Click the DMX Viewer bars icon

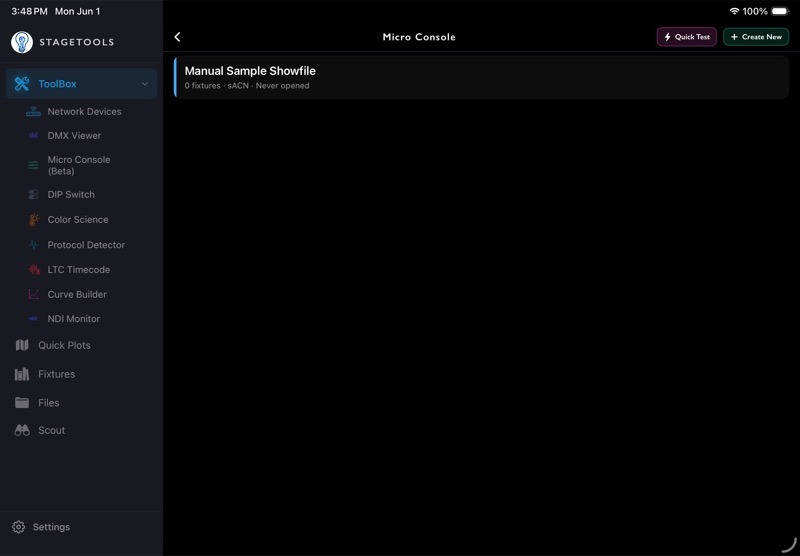tap(34, 136)
